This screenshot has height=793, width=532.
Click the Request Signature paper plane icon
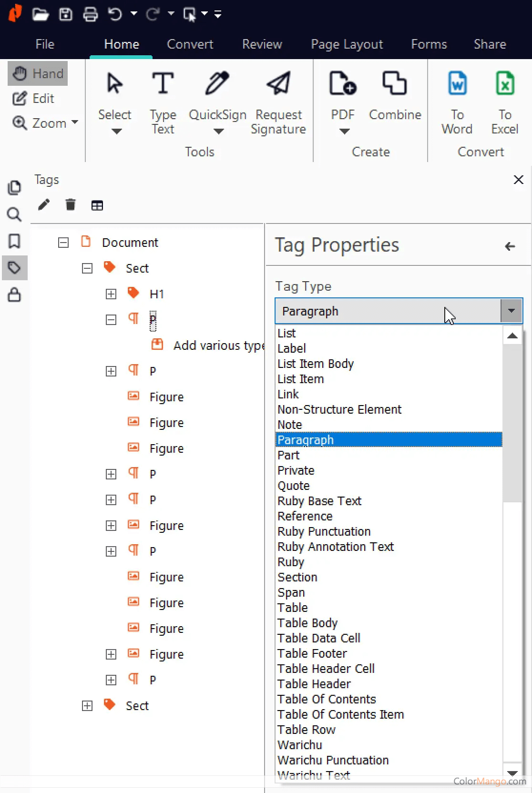point(278,83)
